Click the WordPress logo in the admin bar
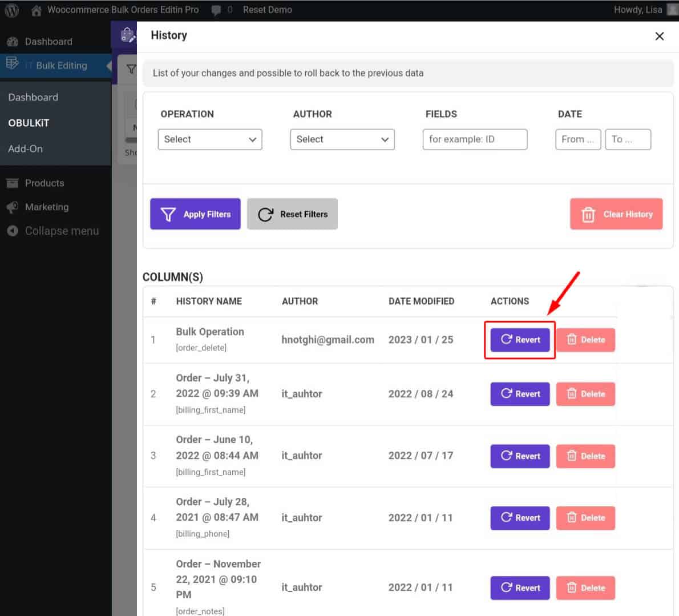The image size is (679, 616). (11, 10)
